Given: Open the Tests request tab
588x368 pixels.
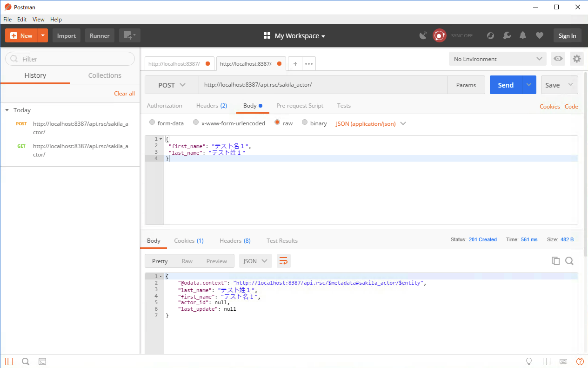Looking at the screenshot, I should pyautogui.click(x=344, y=106).
